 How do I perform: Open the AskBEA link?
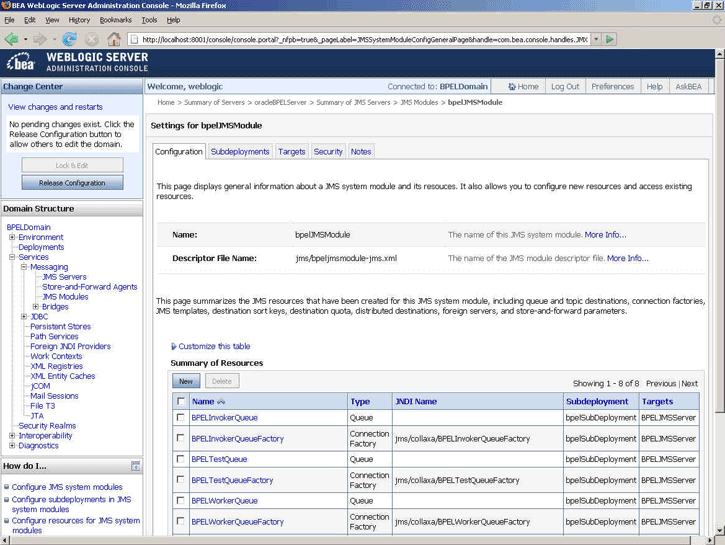688,86
